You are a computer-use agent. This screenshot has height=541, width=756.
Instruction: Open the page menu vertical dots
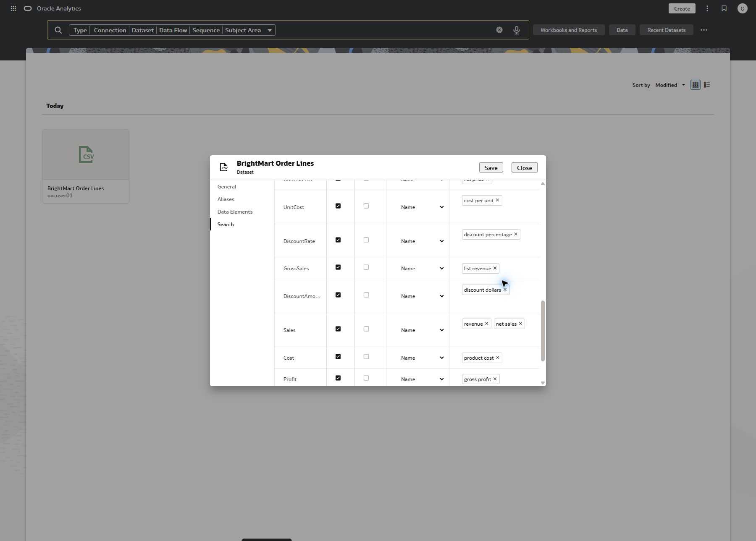[707, 8]
